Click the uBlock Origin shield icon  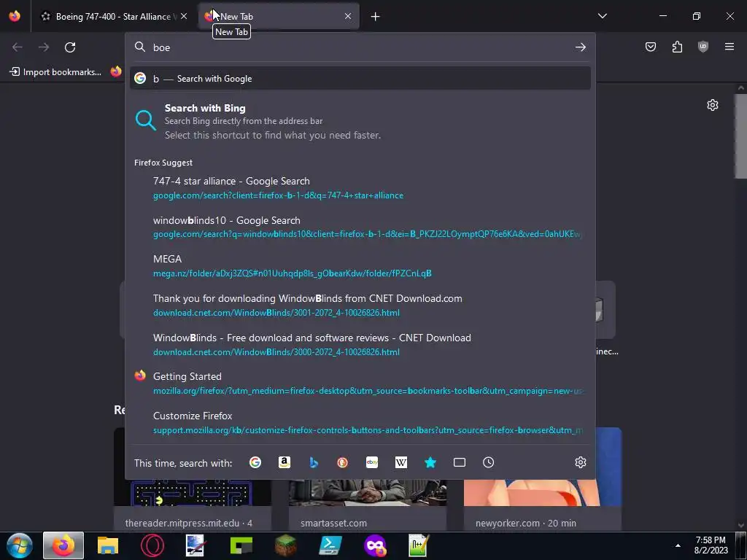tap(703, 47)
